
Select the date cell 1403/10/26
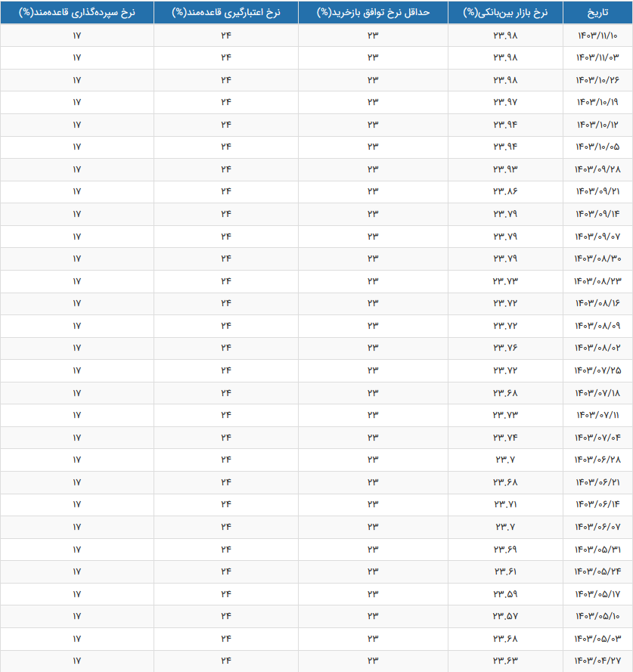coord(597,80)
